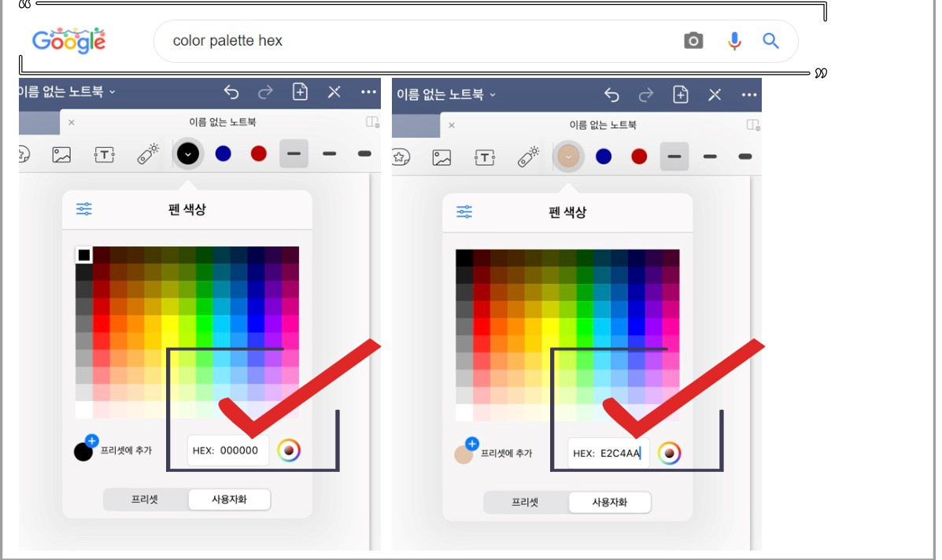
Task: Choose the red pen color in left toolbar
Action: [x=258, y=153]
